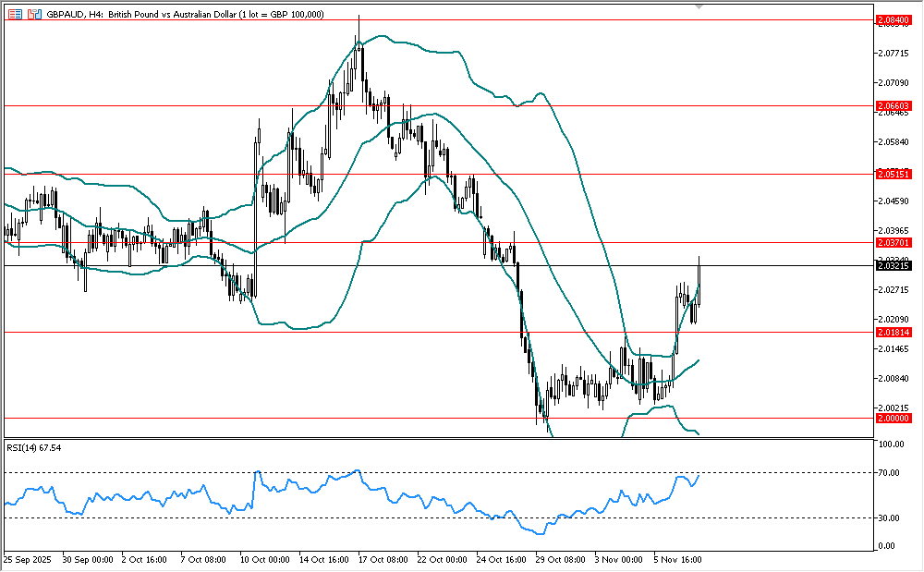
Task: Click the 30.00 oversold level on RSI scale
Action: pos(890,517)
